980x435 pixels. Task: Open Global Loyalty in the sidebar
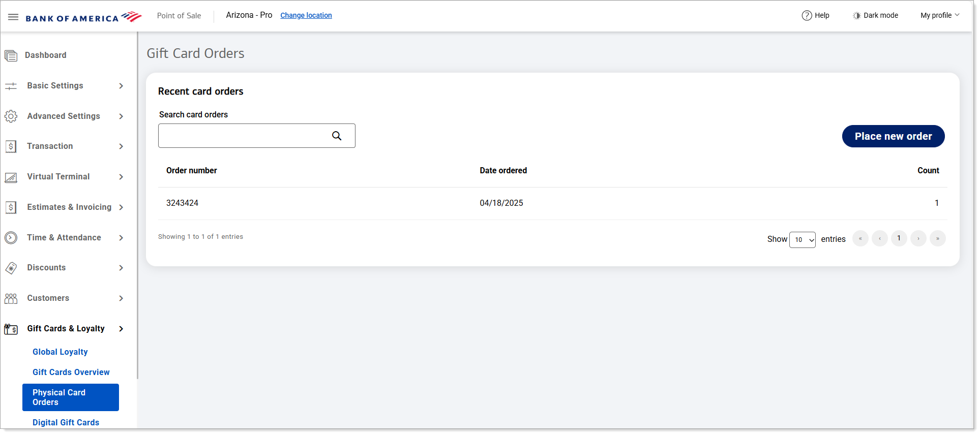(x=60, y=352)
